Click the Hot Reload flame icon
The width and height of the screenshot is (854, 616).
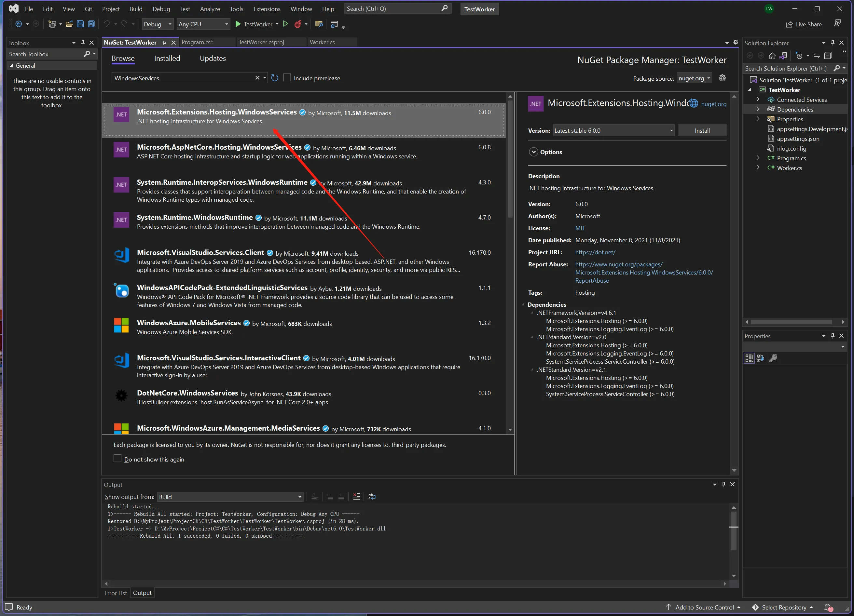click(x=298, y=24)
